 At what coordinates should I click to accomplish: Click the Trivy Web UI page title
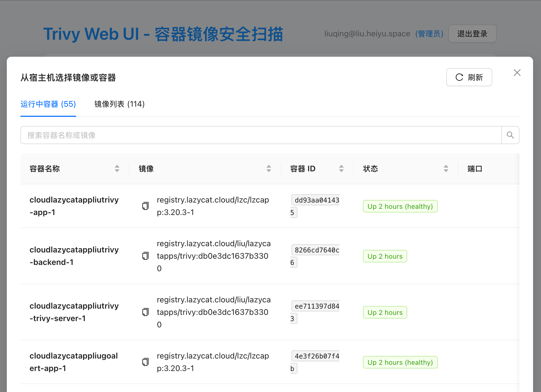click(163, 34)
